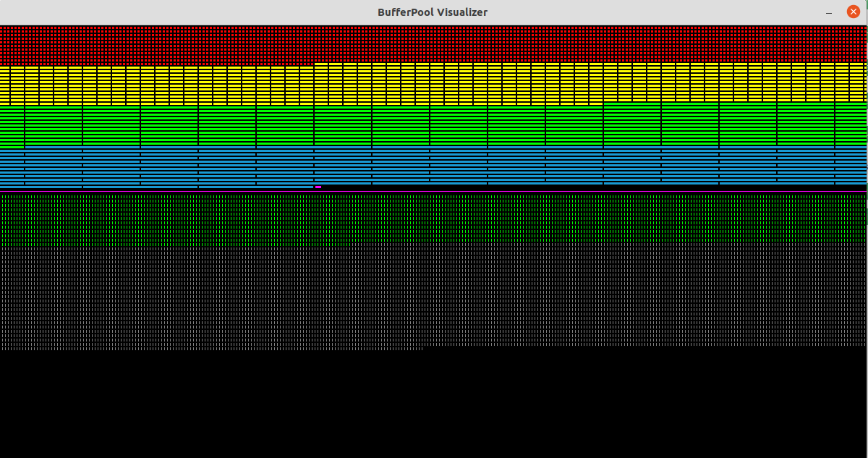Image resolution: width=868 pixels, height=458 pixels.
Task: Click the top-left cell of the red grid
Action: (2, 28)
